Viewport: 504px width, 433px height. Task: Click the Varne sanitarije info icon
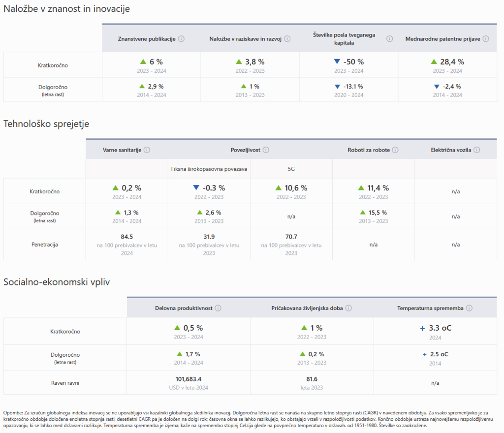147,150
